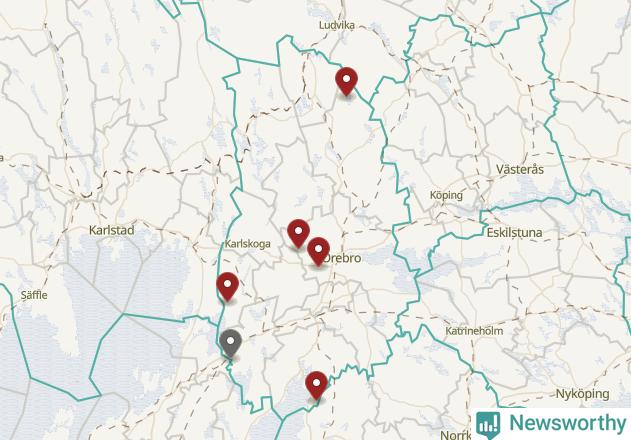Click the Köping town label
631x440 pixels.
click(x=446, y=195)
